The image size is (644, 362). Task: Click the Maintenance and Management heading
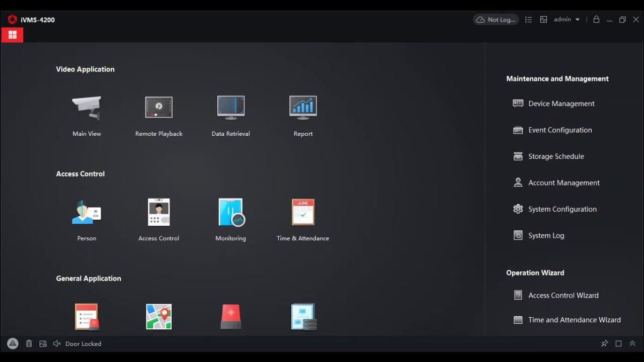point(557,79)
